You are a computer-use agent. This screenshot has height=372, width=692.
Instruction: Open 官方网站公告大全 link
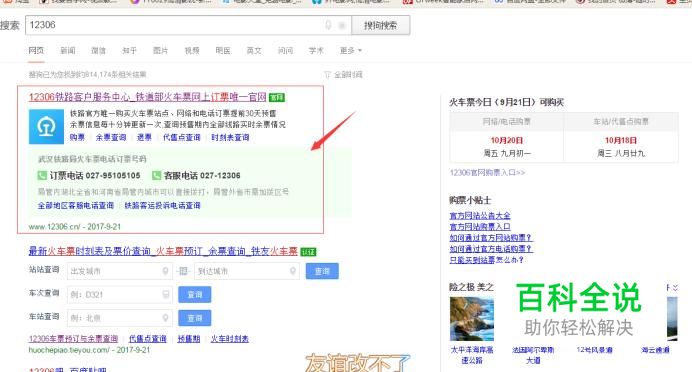tap(480, 216)
